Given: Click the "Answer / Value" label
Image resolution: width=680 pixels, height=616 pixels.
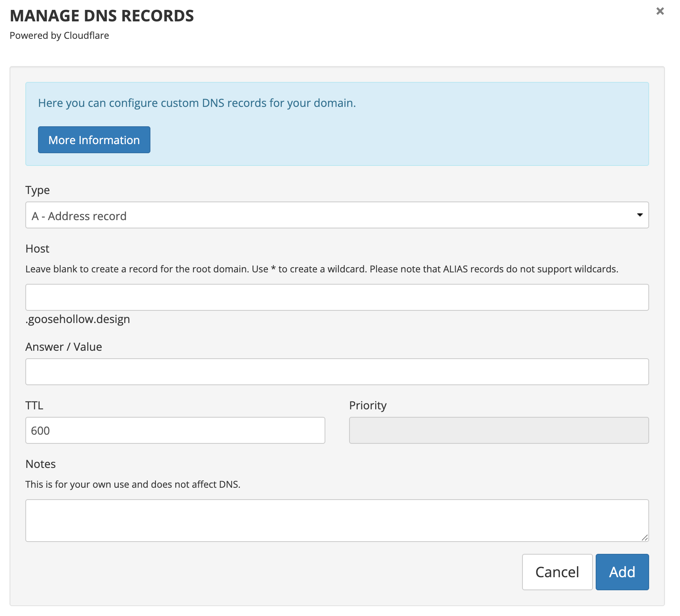Looking at the screenshot, I should coord(64,347).
